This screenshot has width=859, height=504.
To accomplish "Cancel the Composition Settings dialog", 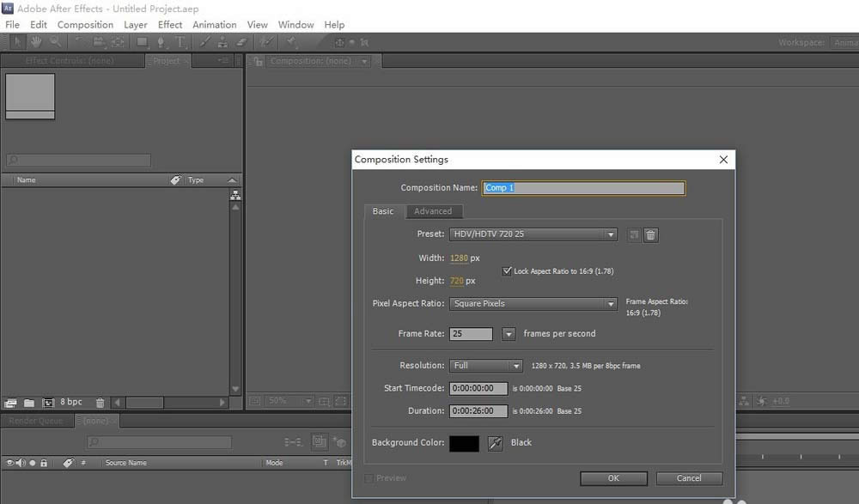I will (x=689, y=478).
